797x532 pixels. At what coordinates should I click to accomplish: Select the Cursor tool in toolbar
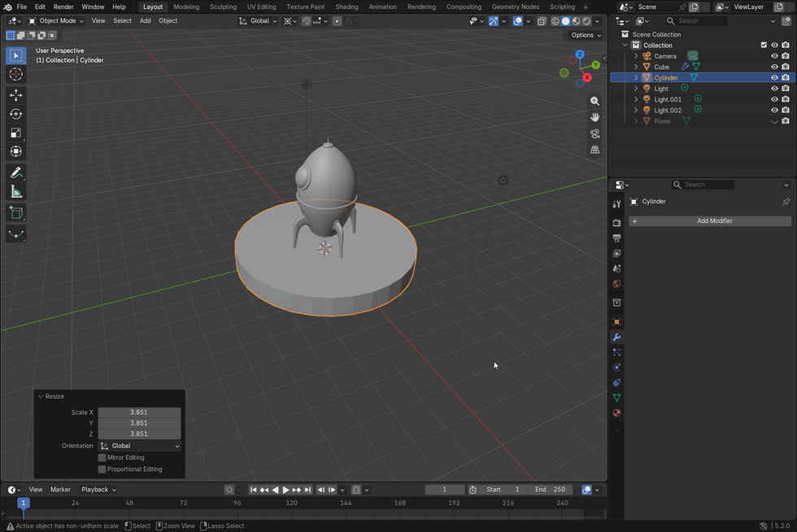15,74
